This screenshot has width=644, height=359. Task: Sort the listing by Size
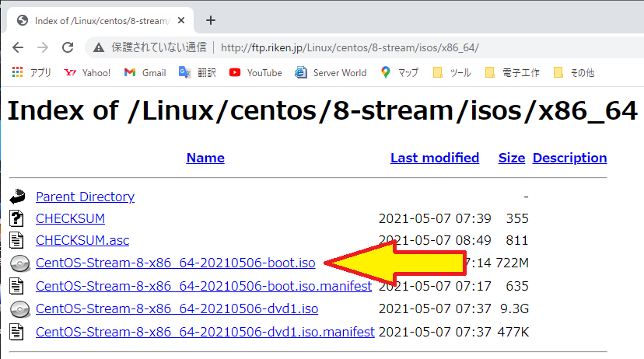512,158
